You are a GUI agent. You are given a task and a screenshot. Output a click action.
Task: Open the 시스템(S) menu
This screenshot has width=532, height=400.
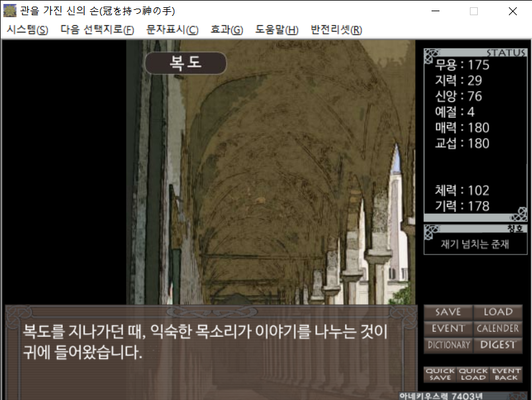pos(28,30)
